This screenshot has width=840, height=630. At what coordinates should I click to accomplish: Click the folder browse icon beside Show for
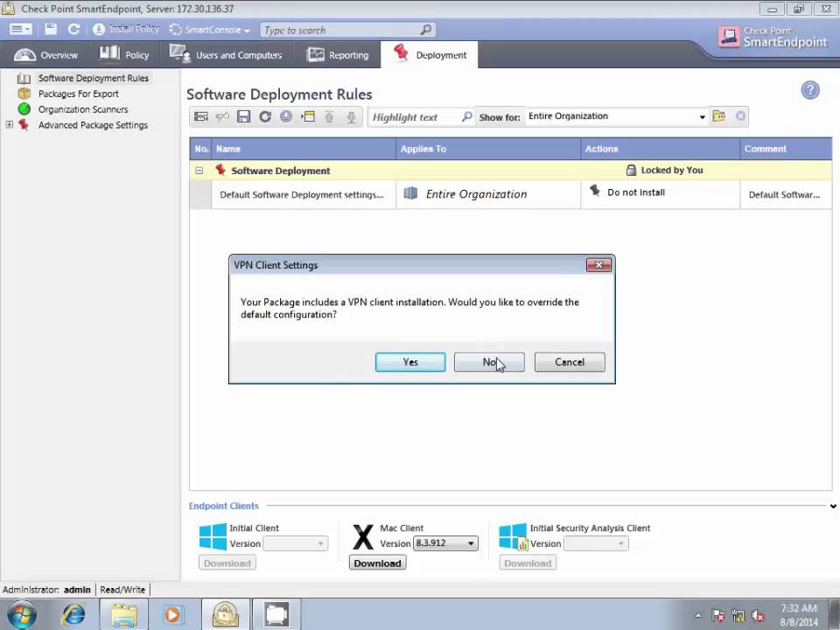coord(719,116)
